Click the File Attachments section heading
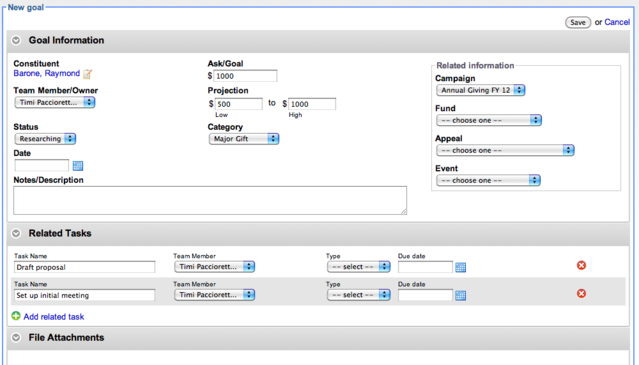Viewport: 639px width, 365px height. pyautogui.click(x=66, y=338)
